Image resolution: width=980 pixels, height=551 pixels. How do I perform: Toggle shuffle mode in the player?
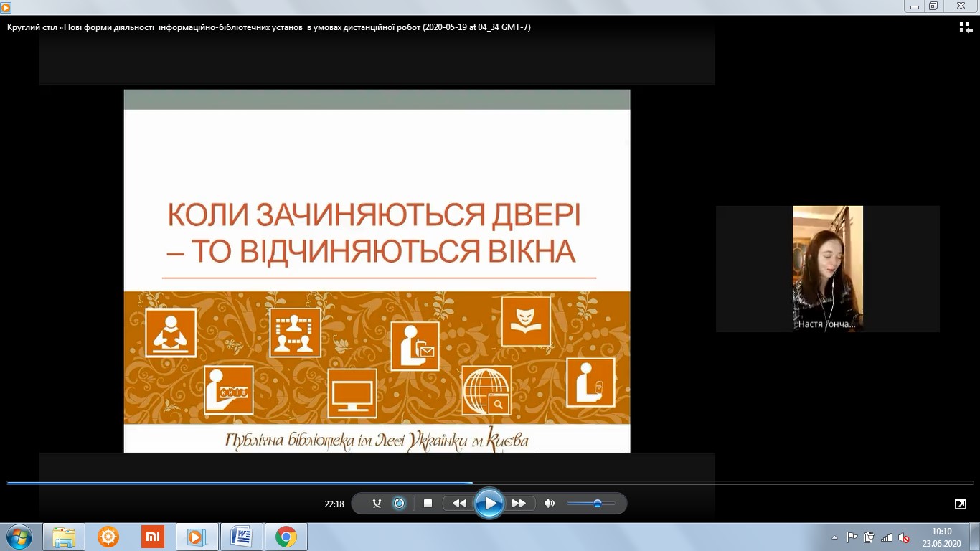[377, 504]
